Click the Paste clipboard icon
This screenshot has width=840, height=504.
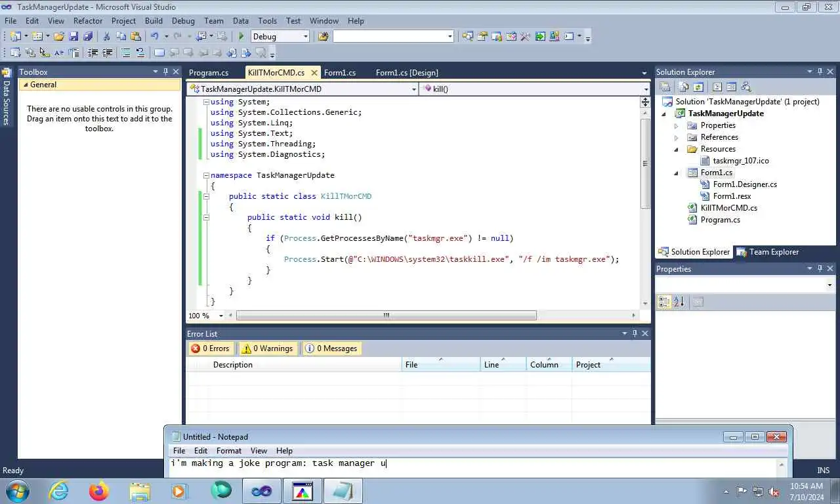(136, 37)
